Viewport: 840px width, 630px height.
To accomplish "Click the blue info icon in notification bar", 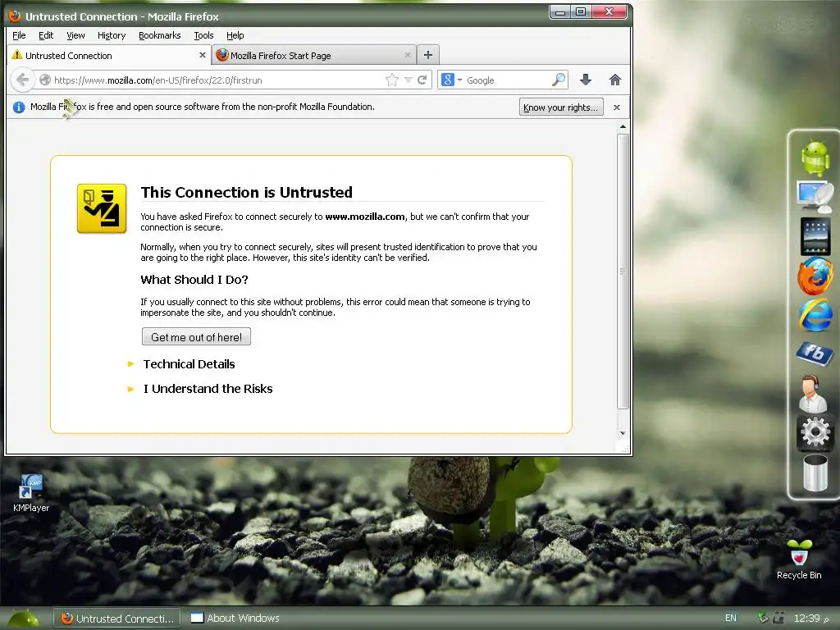I will (x=19, y=107).
